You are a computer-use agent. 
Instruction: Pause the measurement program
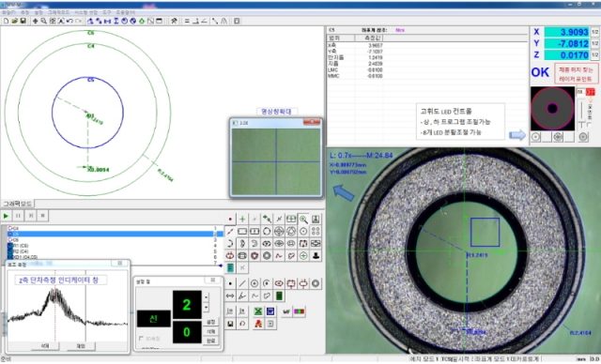(18, 216)
